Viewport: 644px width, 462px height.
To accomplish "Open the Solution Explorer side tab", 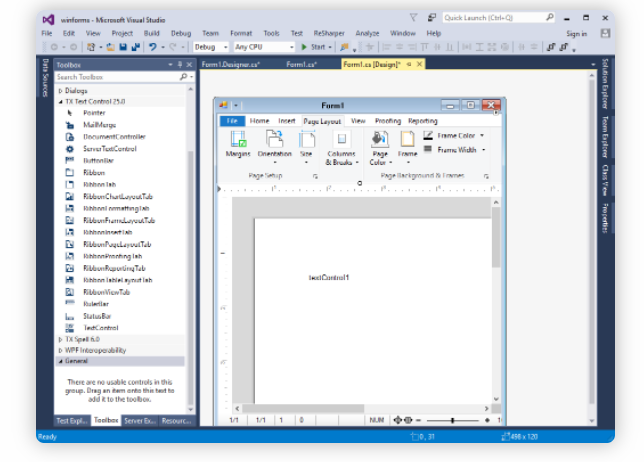I will 605,83.
